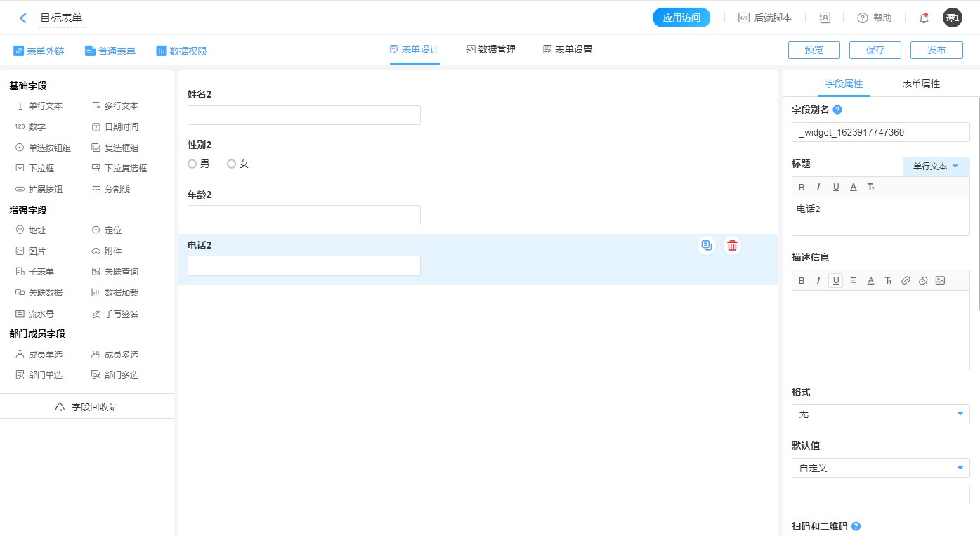
Task: Open the 数据管理 tab
Action: click(x=490, y=50)
